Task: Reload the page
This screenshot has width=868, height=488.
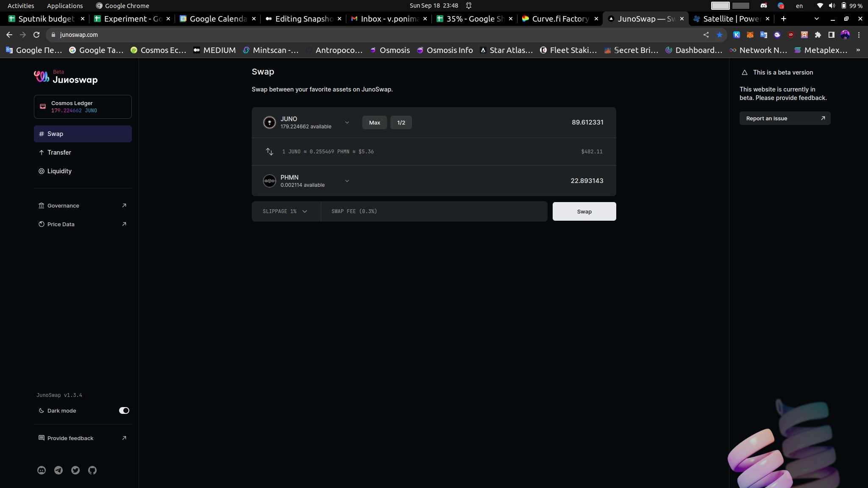Action: point(36,35)
